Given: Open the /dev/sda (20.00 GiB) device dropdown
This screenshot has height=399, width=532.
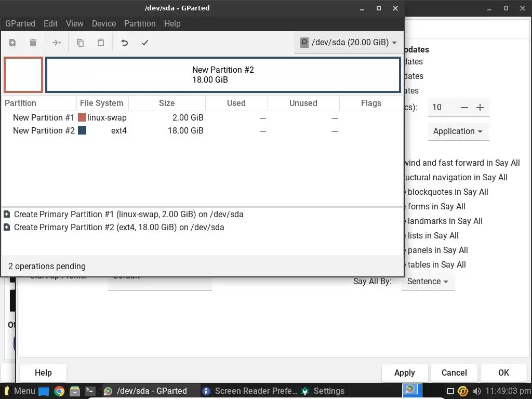Looking at the screenshot, I should pos(349,43).
